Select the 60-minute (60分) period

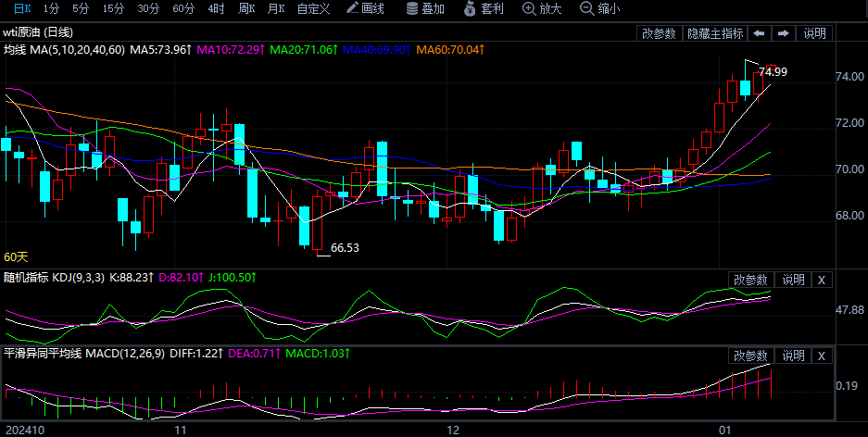[183, 9]
